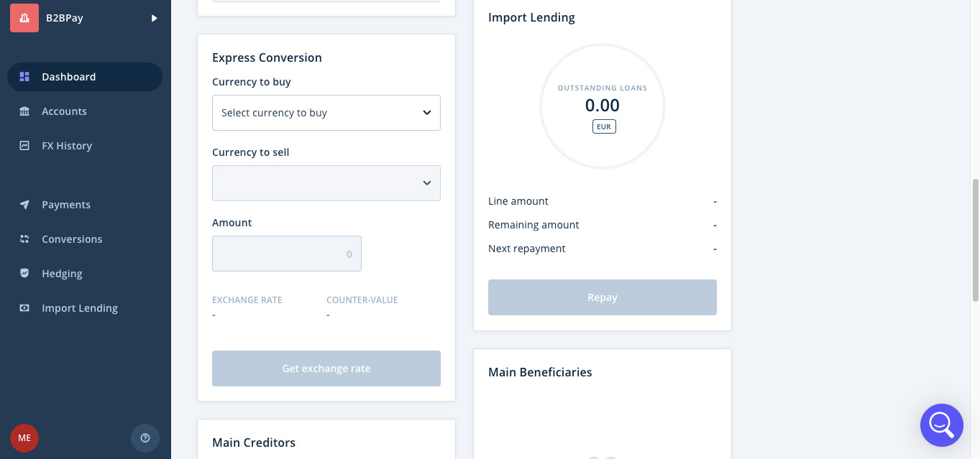Viewport: 980px width, 459px height.
Task: Click the Conversions icon in sidebar
Action: point(24,239)
